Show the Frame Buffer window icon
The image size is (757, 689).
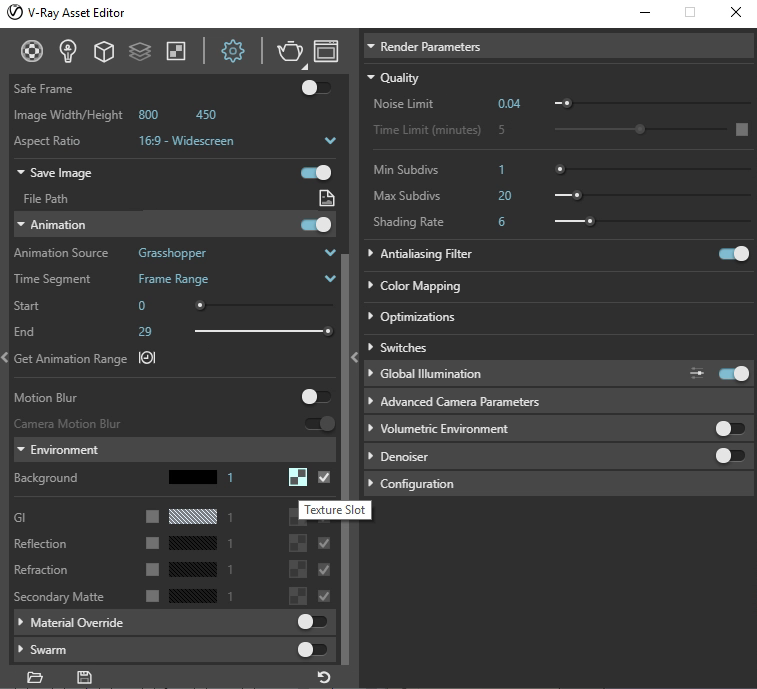(326, 51)
